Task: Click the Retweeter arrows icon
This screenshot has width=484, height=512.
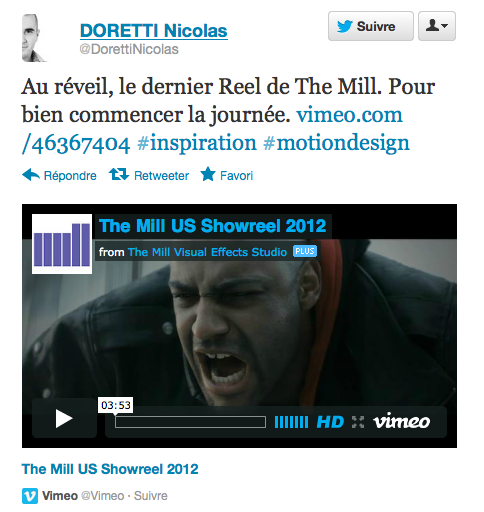Action: pyautogui.click(x=119, y=174)
